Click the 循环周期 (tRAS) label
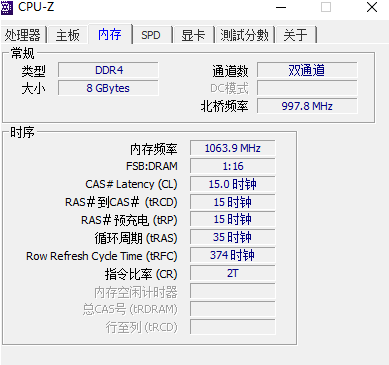Image resolution: width=389 pixels, height=365 pixels. 136,238
